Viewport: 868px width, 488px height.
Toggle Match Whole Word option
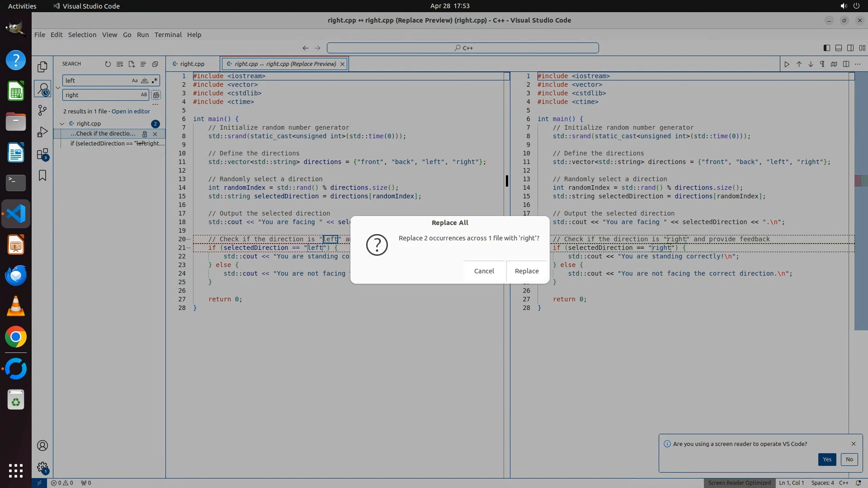(x=145, y=80)
